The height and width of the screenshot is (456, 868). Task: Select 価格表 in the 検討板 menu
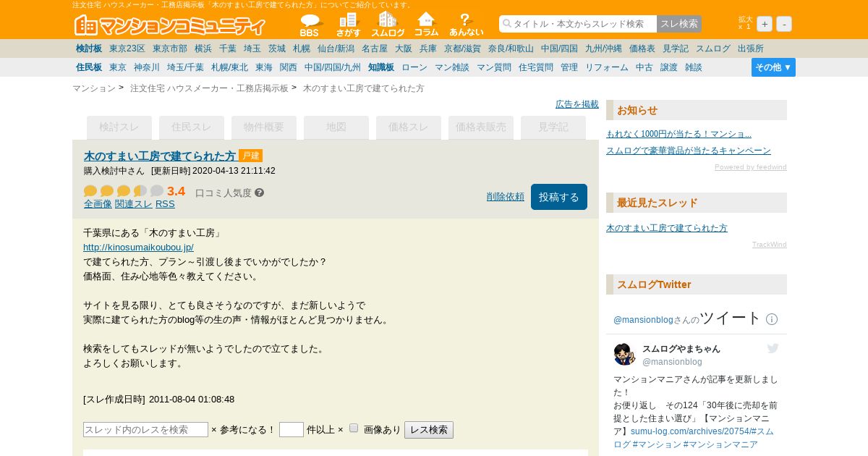click(642, 48)
